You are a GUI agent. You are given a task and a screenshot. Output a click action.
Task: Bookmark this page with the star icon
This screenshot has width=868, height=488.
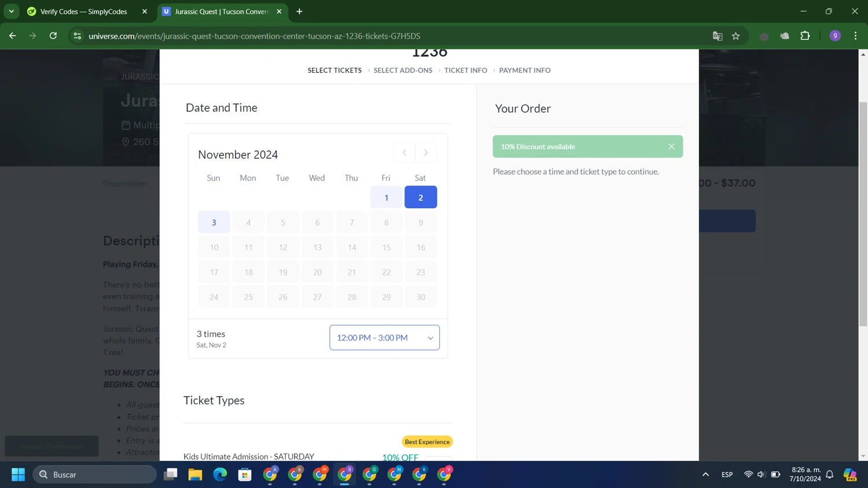click(736, 36)
